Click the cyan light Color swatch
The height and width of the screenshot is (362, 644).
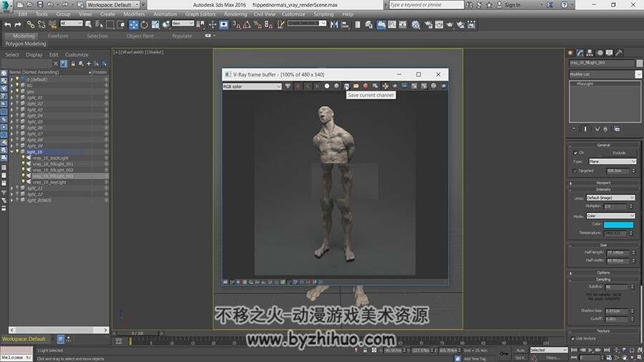coord(618,225)
